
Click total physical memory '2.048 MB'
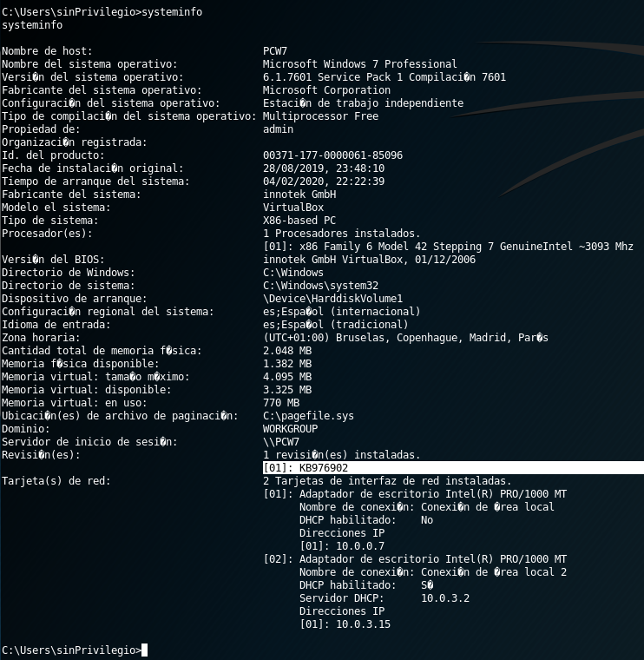click(287, 351)
